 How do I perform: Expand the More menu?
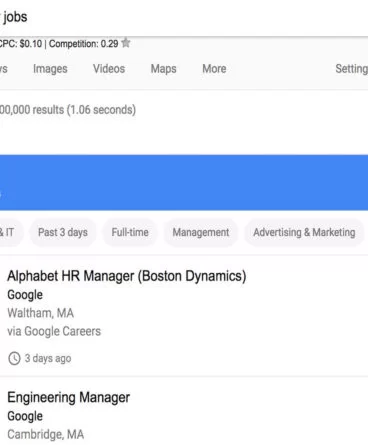pos(214,69)
